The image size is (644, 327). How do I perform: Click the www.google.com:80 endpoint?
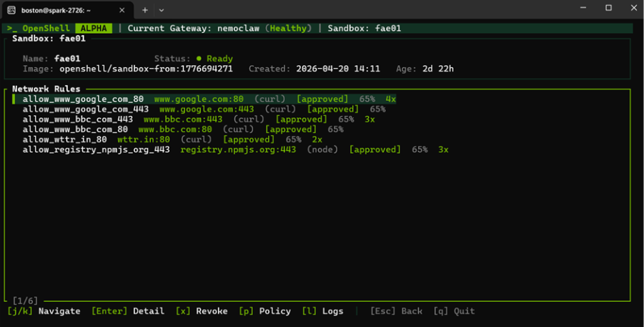point(199,99)
